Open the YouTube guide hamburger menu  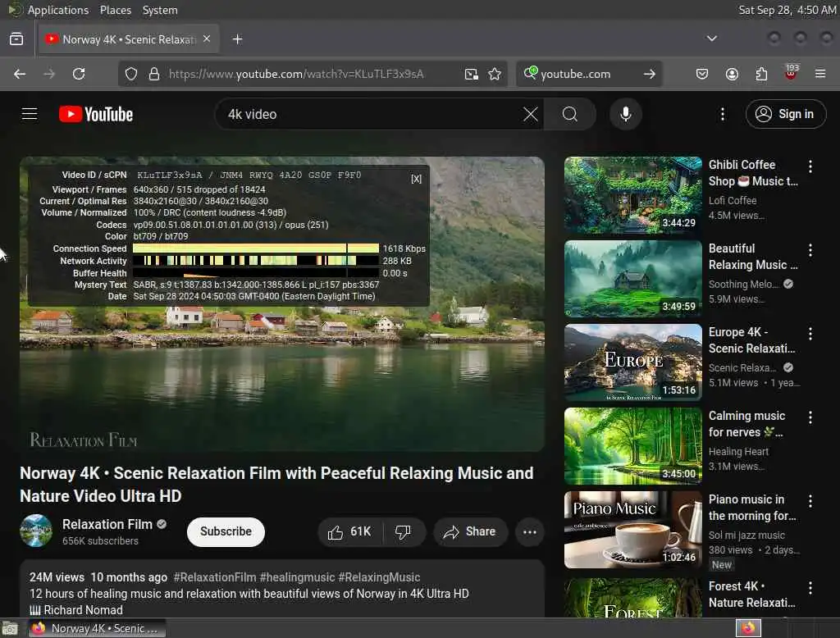(30, 114)
